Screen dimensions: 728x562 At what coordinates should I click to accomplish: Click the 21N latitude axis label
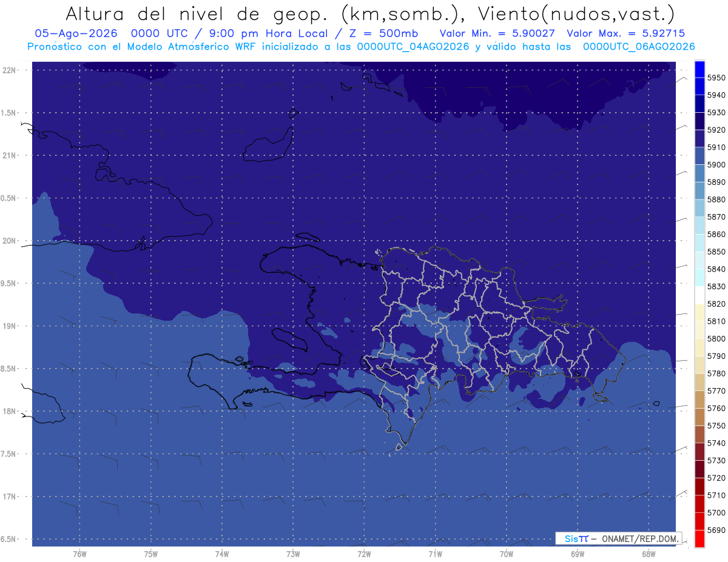click(10, 156)
